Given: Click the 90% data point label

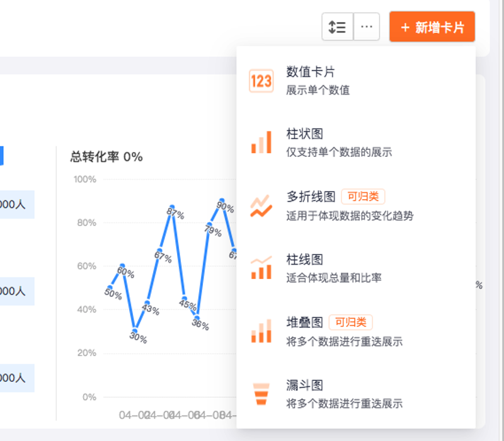Looking at the screenshot, I should click(x=225, y=207).
